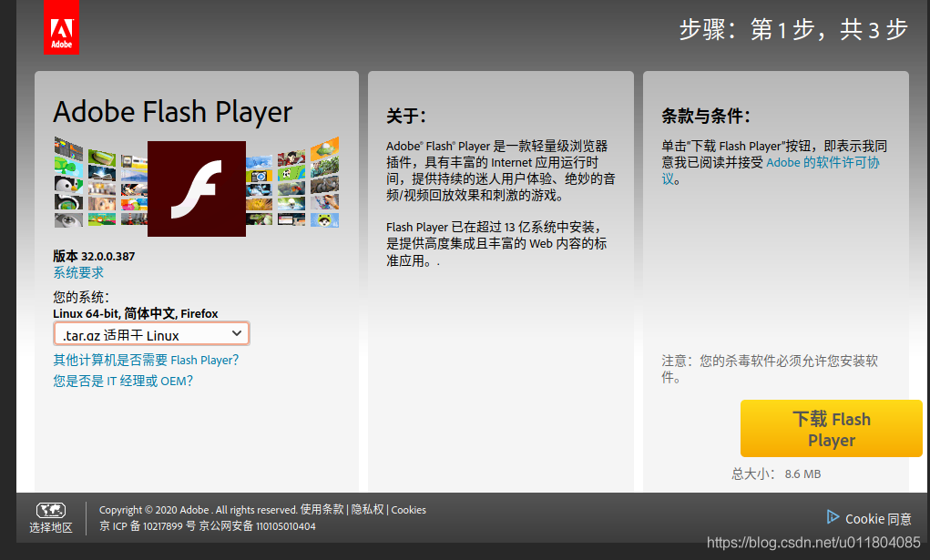The width and height of the screenshot is (930, 560).
Task: Click the thumbnail collage left of Flash logo
Action: [x=100, y=182]
